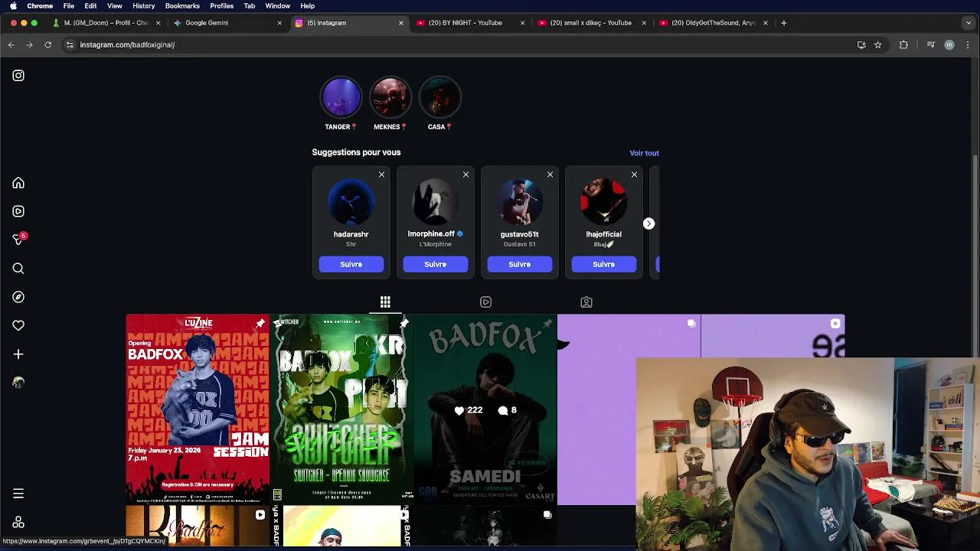Open lmorphine.off username link

[431, 234]
